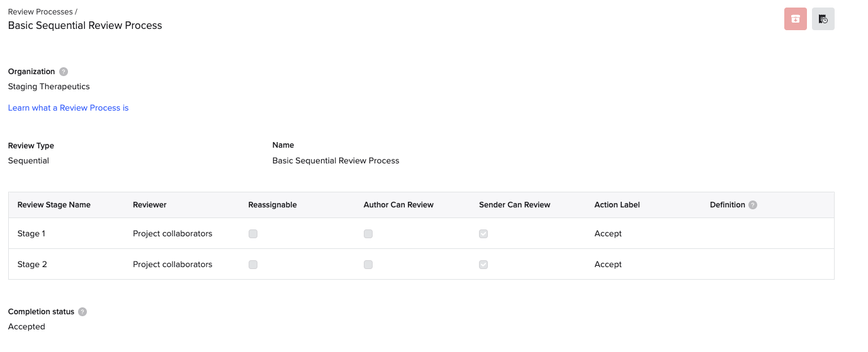Click the Review Stage Name column header
Viewport: 868px width, 352px height.
click(54, 205)
